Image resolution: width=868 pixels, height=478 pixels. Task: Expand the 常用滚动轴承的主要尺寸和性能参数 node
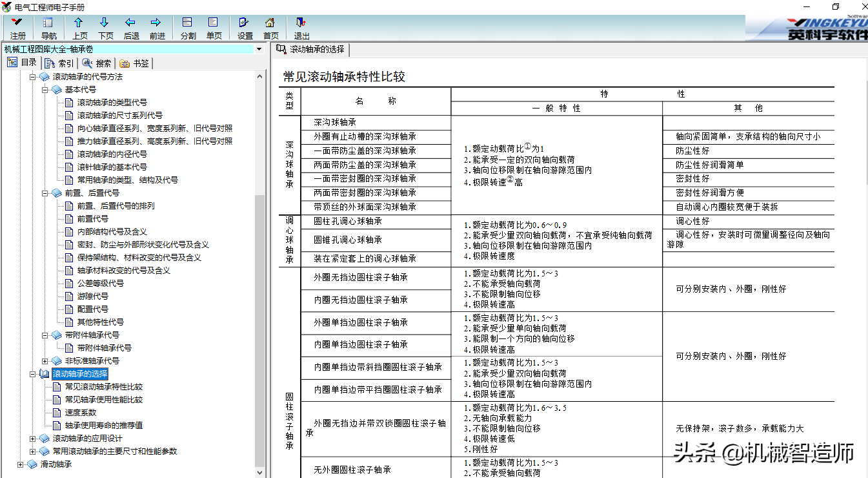32,452
